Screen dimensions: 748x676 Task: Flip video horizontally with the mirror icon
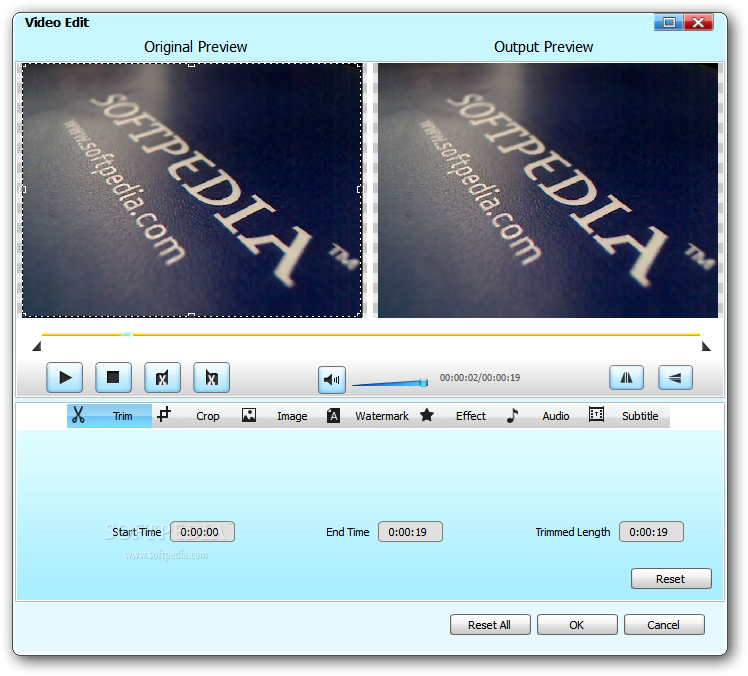626,378
